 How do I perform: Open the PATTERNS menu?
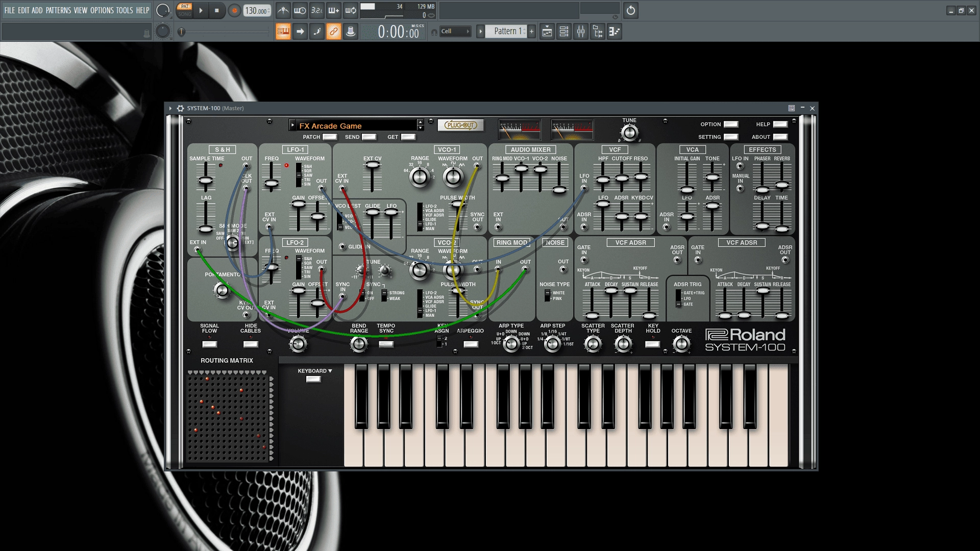[x=58, y=10]
